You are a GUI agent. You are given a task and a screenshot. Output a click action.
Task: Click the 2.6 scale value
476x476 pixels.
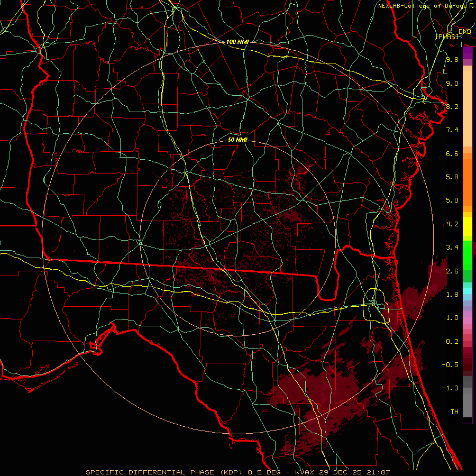(x=452, y=271)
